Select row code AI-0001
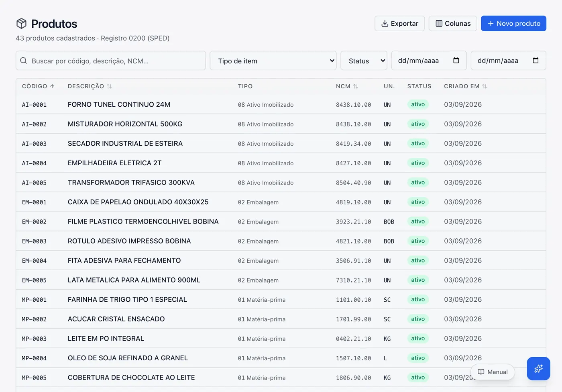This screenshot has height=392, width=562. click(x=34, y=105)
